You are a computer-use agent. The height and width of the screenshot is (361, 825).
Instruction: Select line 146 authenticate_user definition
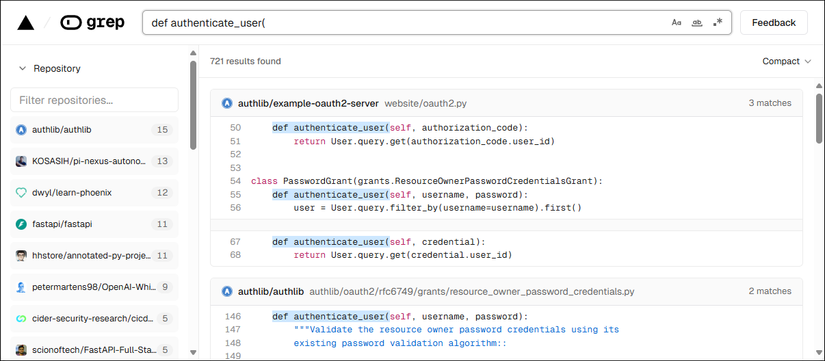click(400, 317)
